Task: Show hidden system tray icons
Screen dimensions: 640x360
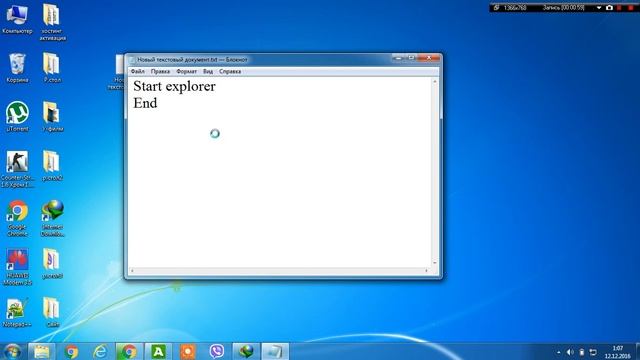Action: 558,352
